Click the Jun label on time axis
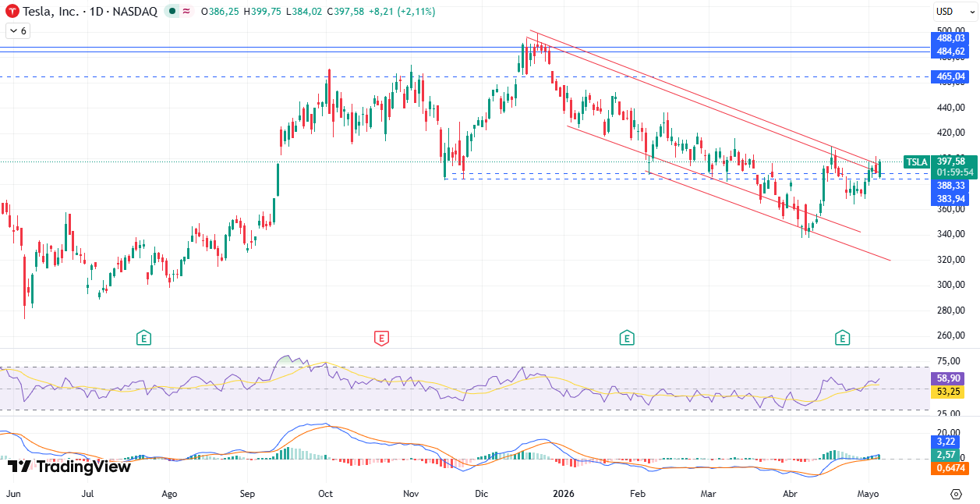This screenshot has width=980, height=504. (13, 494)
